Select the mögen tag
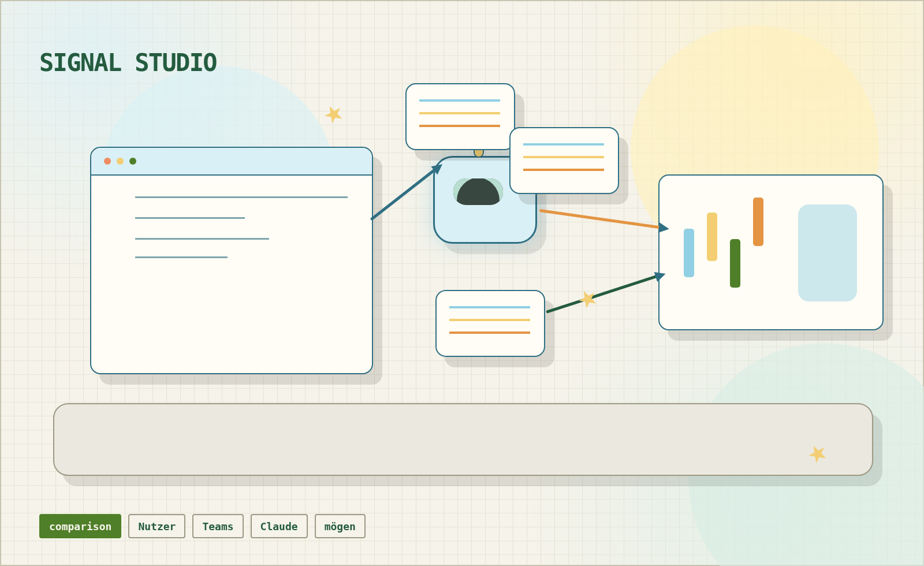The width and height of the screenshot is (924, 566). pyautogui.click(x=340, y=526)
